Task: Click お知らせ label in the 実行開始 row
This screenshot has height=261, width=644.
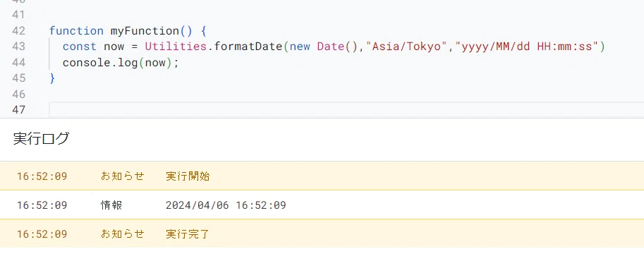Action: (x=123, y=176)
